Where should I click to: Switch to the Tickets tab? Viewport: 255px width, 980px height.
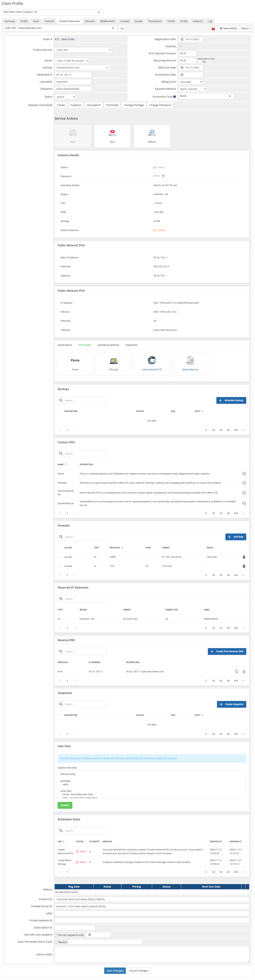pyautogui.click(x=171, y=21)
